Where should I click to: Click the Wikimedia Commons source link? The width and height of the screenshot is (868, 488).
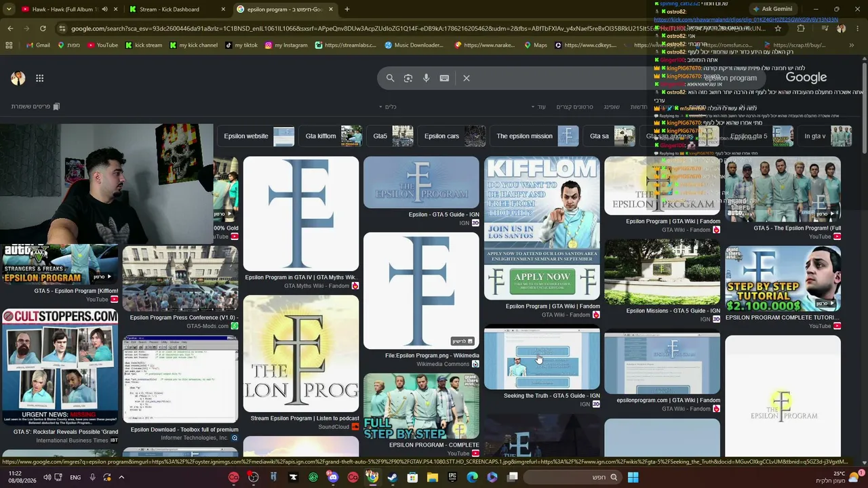[x=443, y=364]
